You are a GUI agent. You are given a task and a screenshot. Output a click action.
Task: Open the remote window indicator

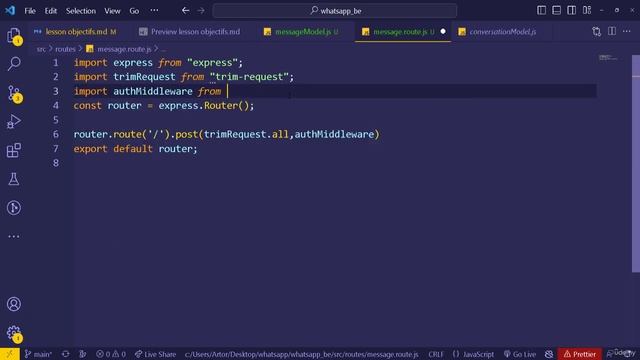pos(10,354)
